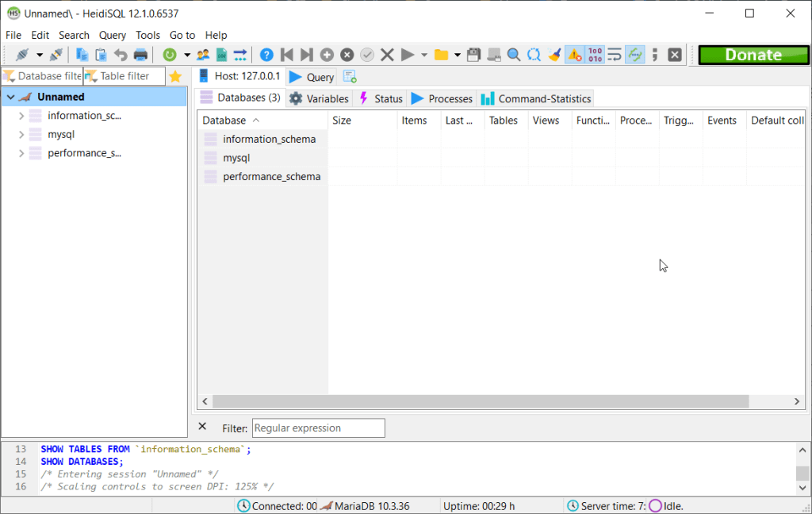Add database to favorites with star icon

point(175,76)
